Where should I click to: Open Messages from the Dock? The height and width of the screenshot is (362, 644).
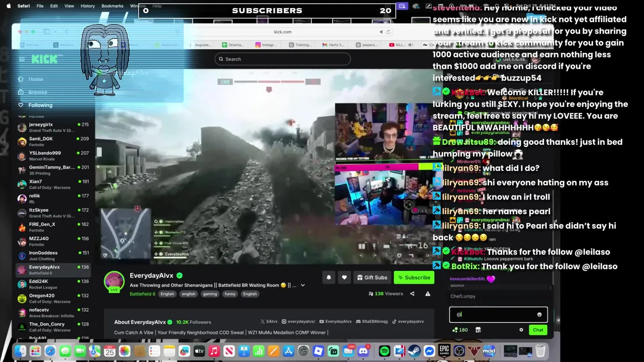pyautogui.click(x=65, y=351)
